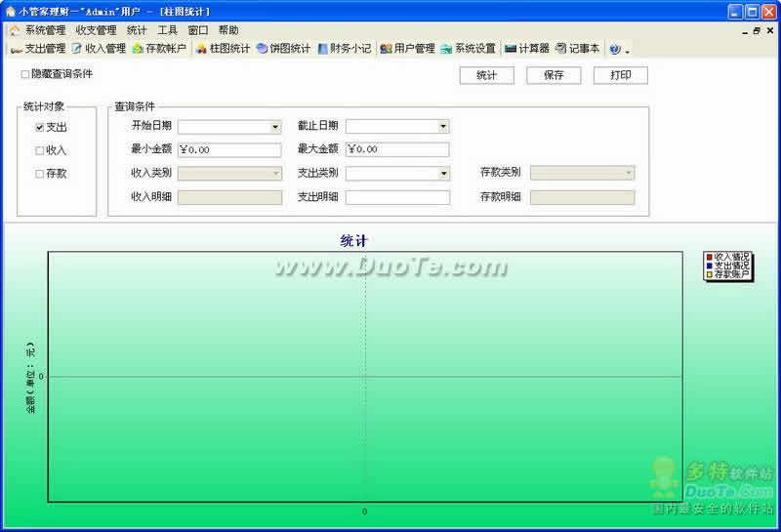Click the 支出明细 input field

397,197
